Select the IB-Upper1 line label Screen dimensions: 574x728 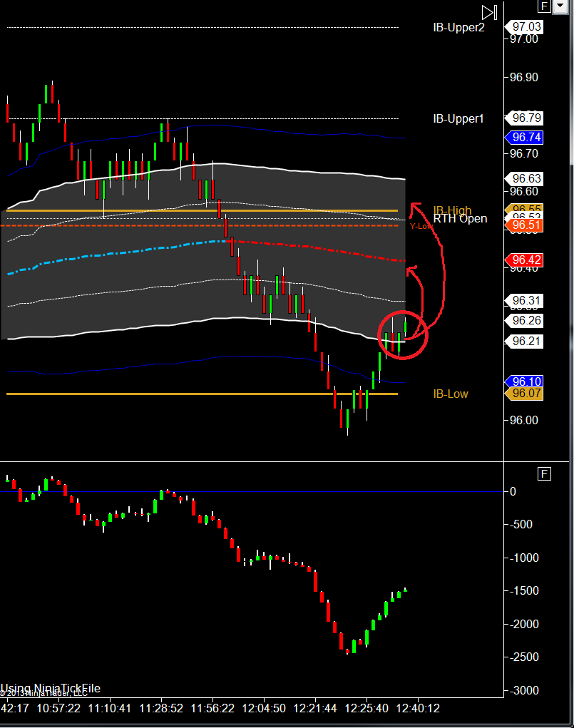pyautogui.click(x=458, y=119)
